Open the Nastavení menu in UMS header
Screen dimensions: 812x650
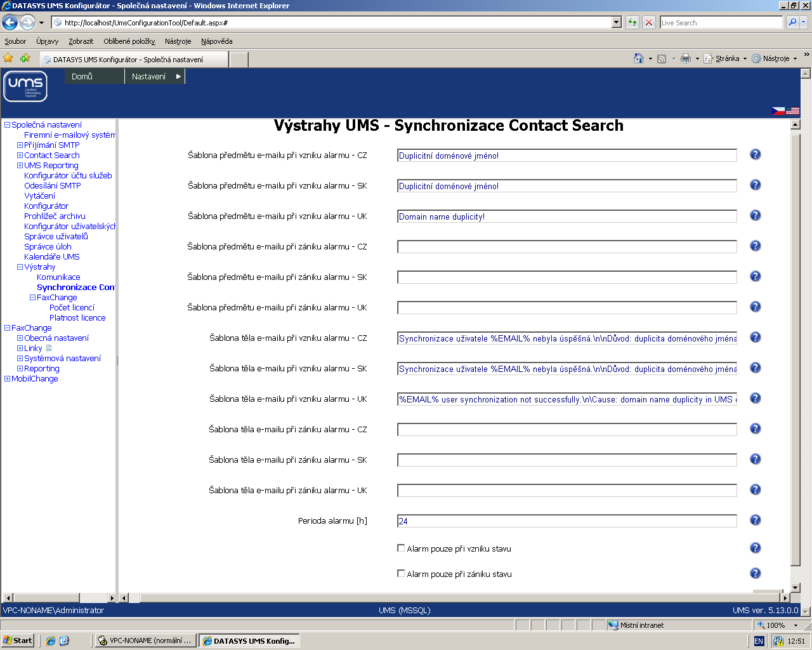pos(155,76)
